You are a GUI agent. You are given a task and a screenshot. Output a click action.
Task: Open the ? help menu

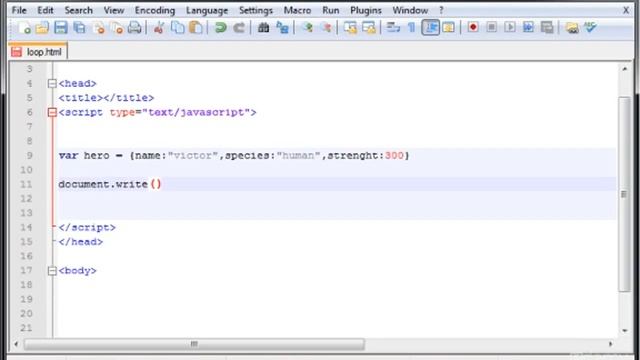point(441,10)
